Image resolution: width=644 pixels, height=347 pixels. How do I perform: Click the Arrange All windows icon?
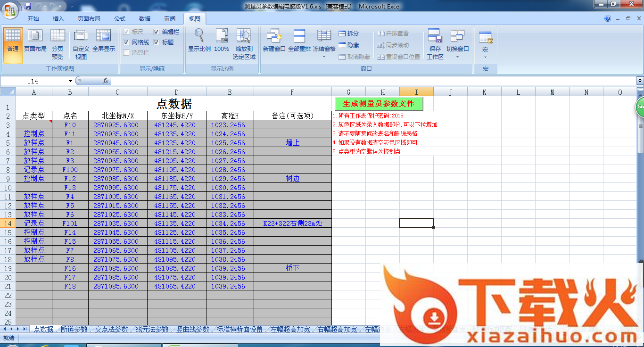pos(299,36)
